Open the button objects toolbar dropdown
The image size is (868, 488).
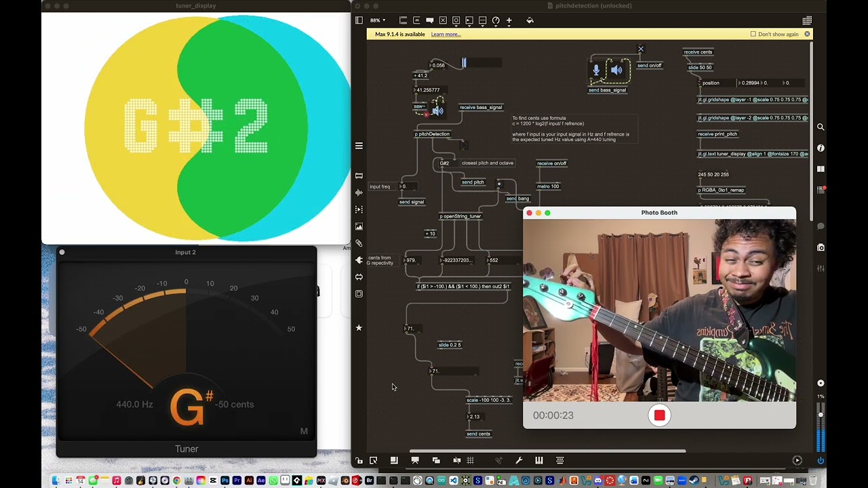456,20
